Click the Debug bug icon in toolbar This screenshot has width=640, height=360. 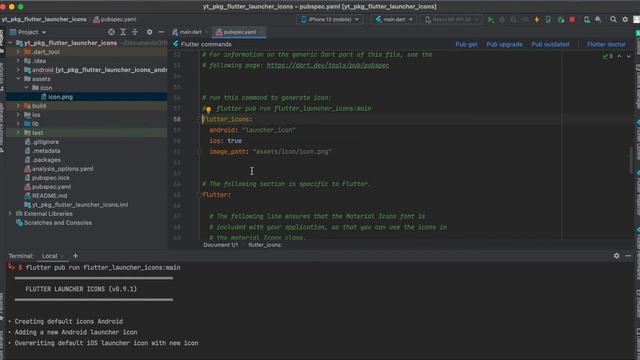(502, 20)
